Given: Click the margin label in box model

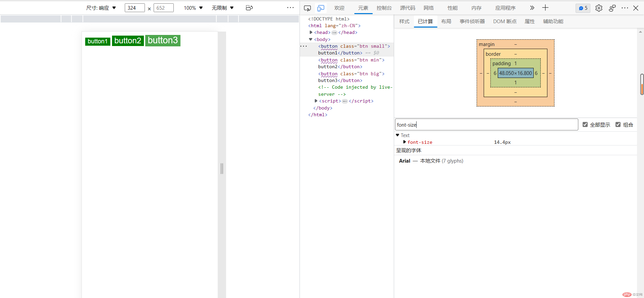Looking at the screenshot, I should [486, 44].
